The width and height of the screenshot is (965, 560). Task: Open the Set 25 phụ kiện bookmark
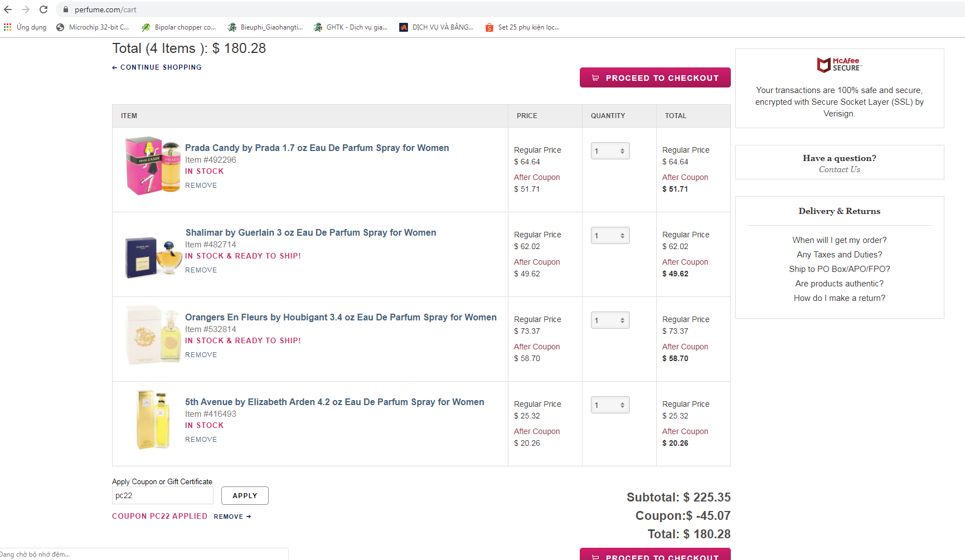522,27
